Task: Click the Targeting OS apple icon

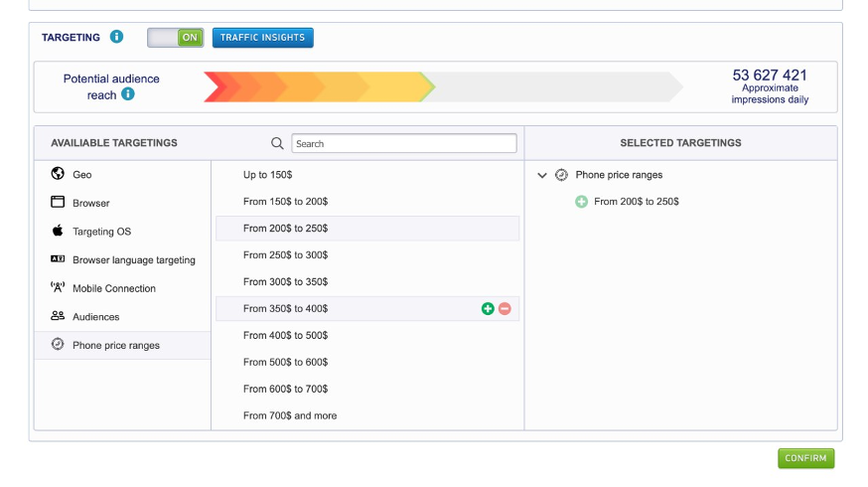Action: tap(58, 231)
